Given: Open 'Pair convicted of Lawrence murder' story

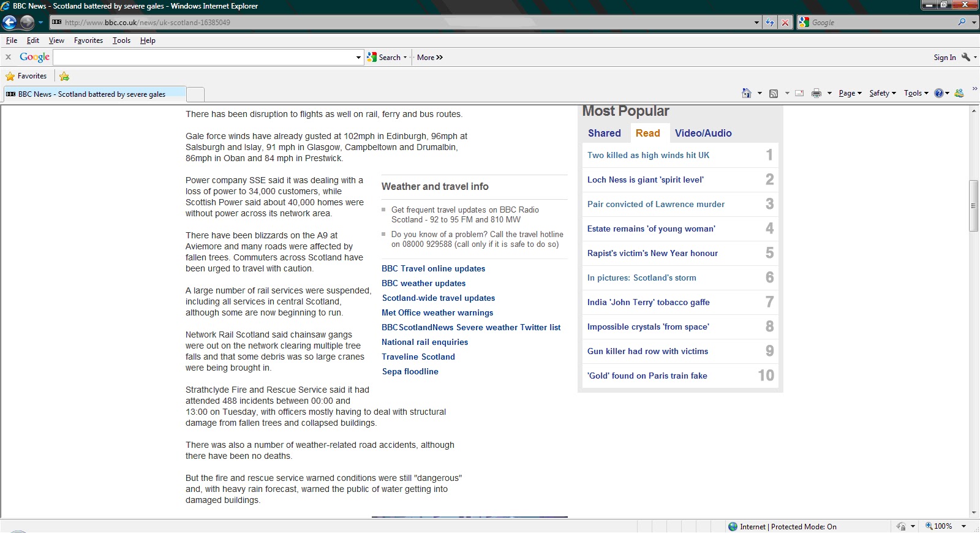Looking at the screenshot, I should click(656, 204).
